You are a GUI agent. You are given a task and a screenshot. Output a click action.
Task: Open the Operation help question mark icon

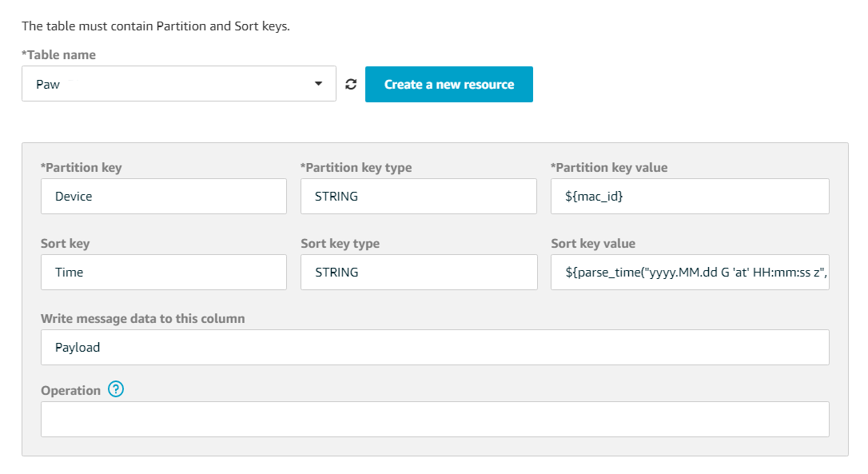(x=116, y=390)
